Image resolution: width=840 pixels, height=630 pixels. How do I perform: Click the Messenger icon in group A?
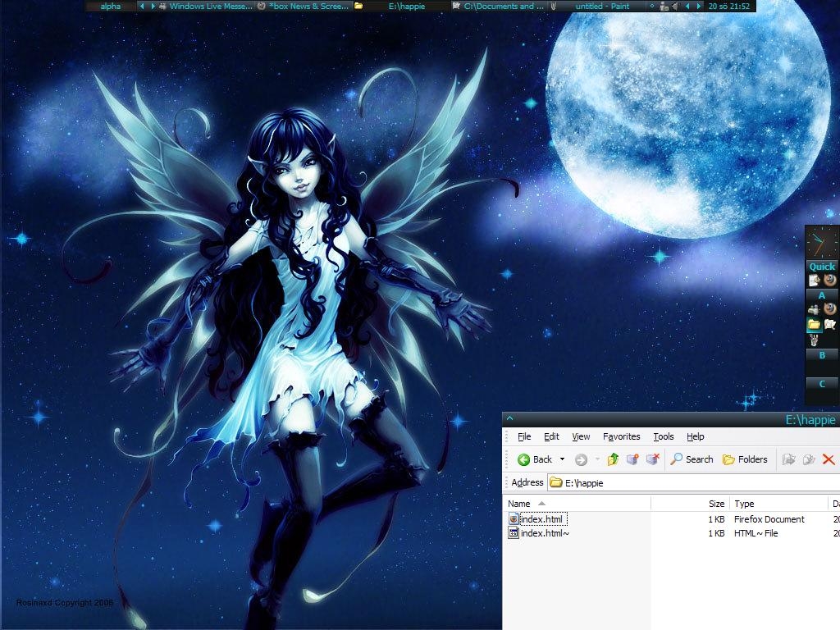pyautogui.click(x=815, y=309)
